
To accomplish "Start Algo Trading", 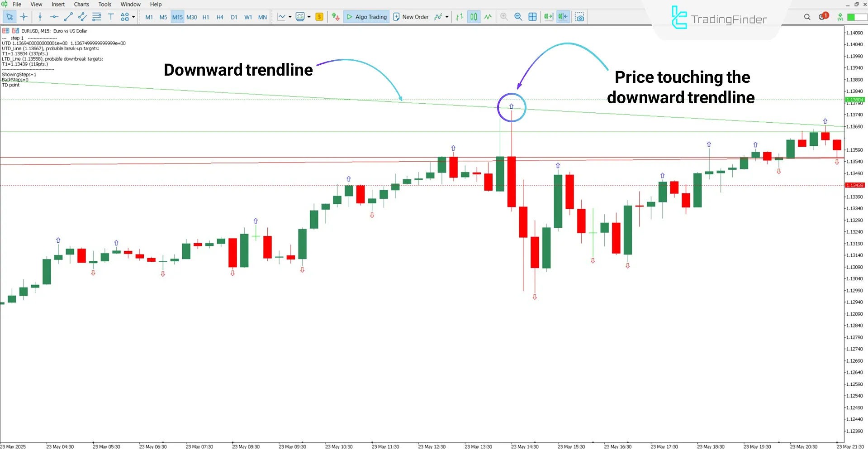I will point(366,17).
